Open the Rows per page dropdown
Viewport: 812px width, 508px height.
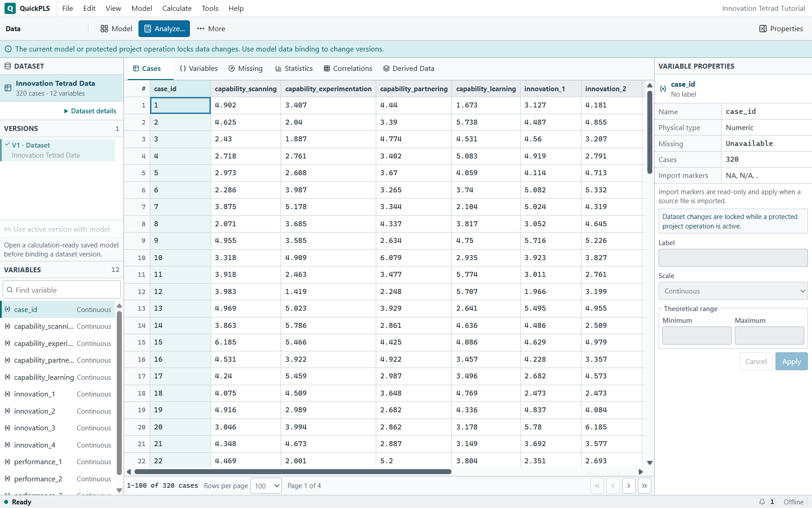coord(266,486)
